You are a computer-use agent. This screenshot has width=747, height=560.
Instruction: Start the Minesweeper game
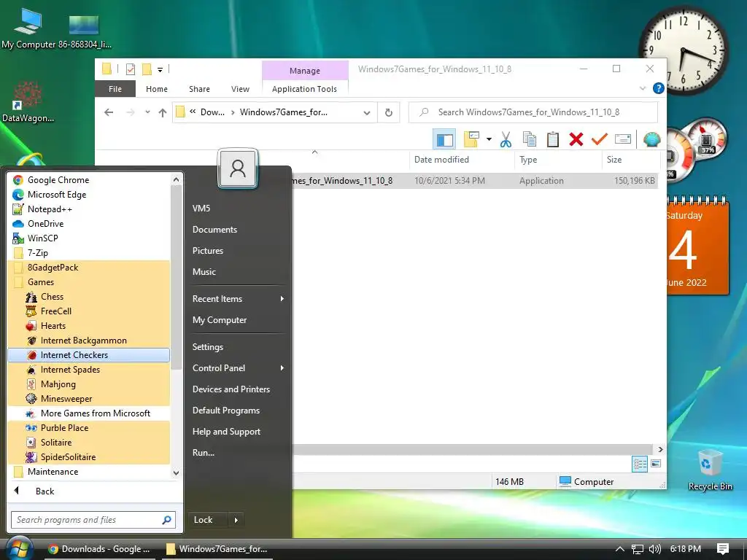(x=88, y=399)
